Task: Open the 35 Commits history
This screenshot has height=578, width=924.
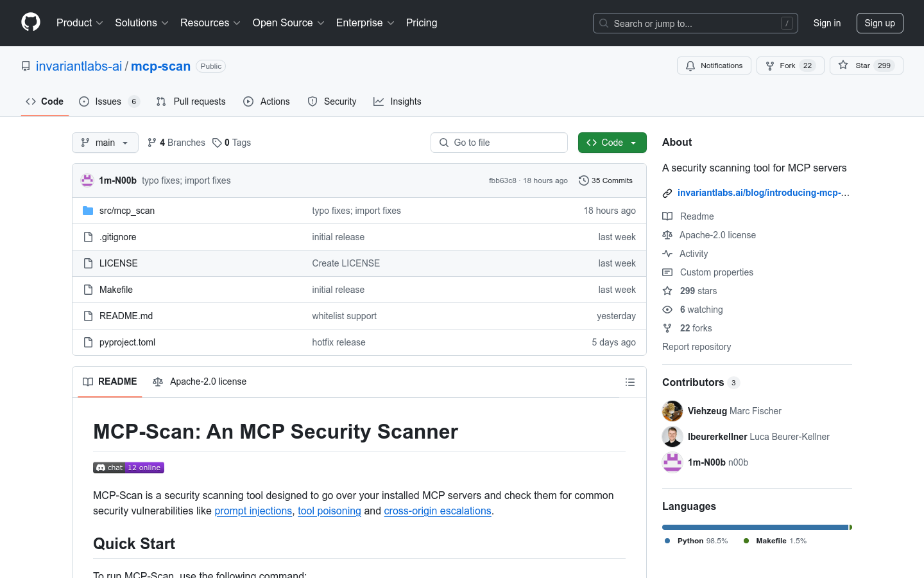Action: point(606,180)
